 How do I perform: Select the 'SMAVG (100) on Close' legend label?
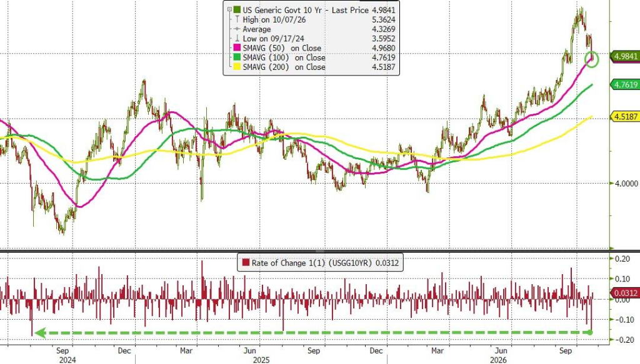click(x=284, y=58)
